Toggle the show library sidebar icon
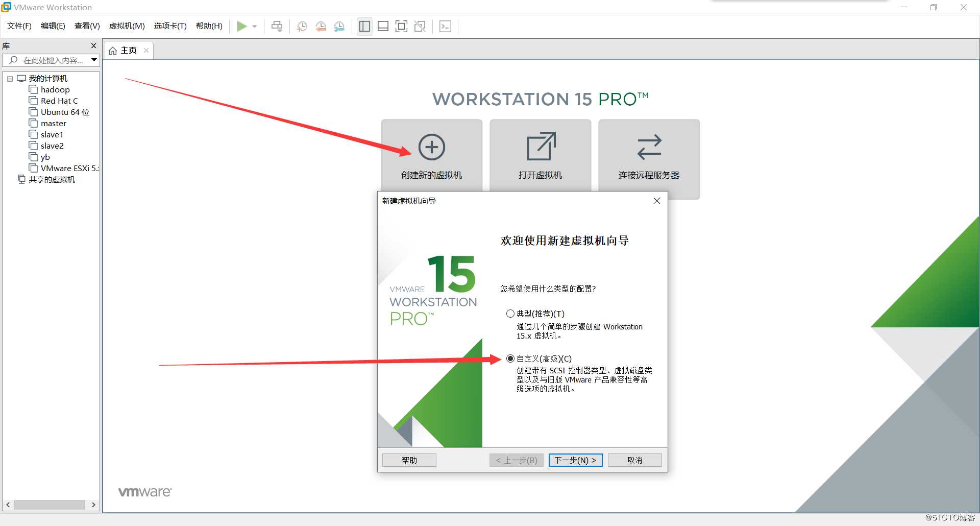The width and height of the screenshot is (980, 526). (364, 26)
